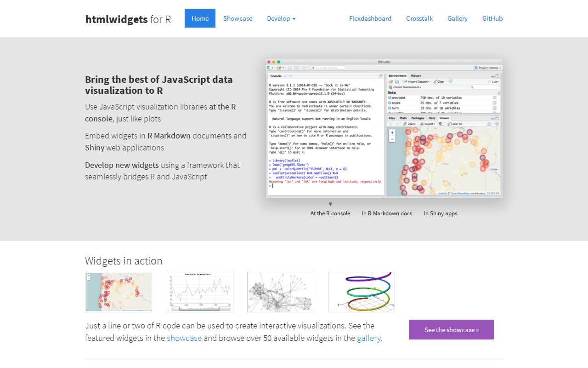Follow the inline 'showcase' text link
The image size is (588, 368).
coord(184,338)
